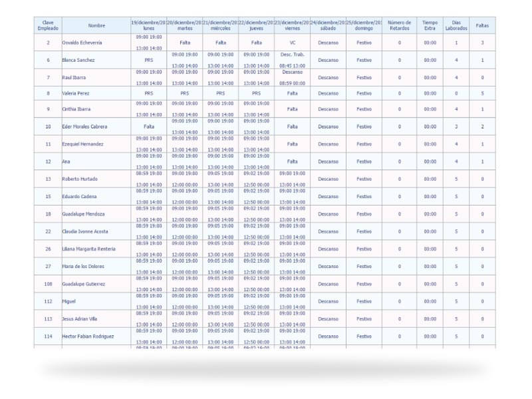This screenshot has height=399, width=532.
Task: Select the 22/diciembre jueves column header
Action: click(256, 25)
